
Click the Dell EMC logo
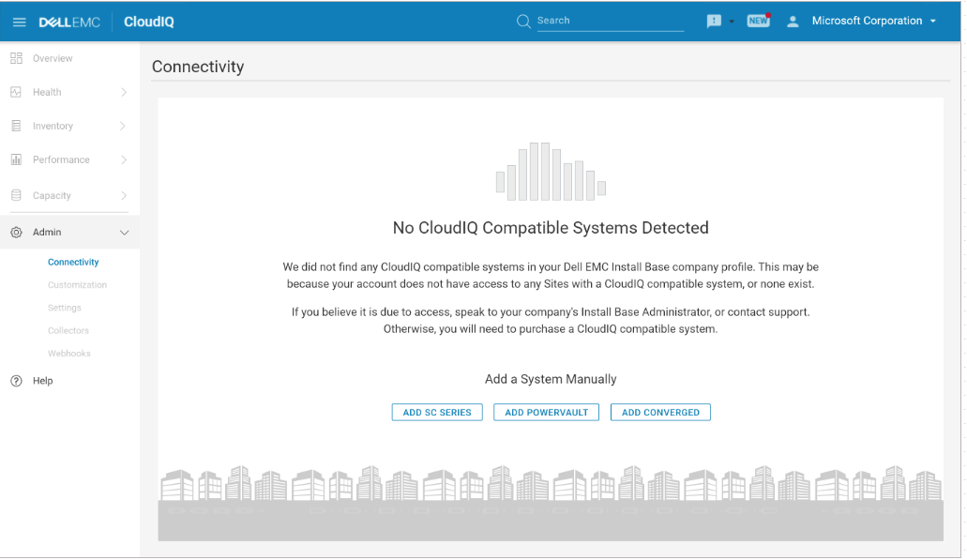tap(69, 21)
